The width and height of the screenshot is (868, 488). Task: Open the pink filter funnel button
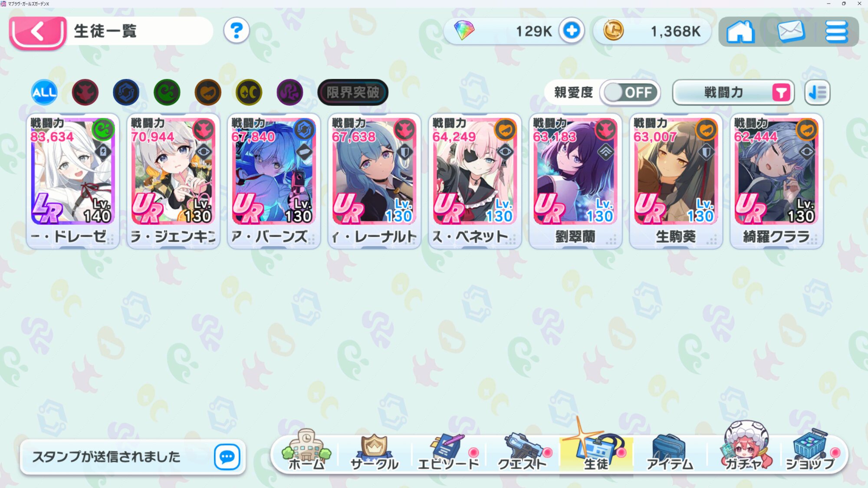coord(781,92)
